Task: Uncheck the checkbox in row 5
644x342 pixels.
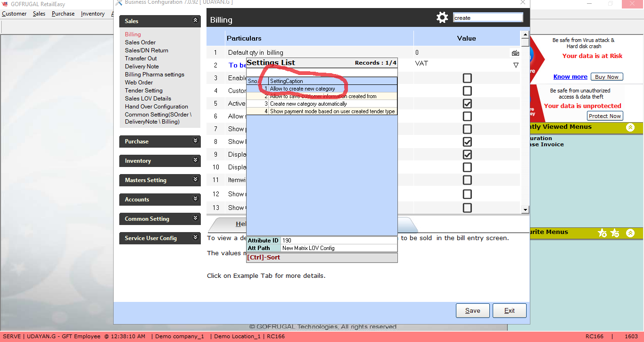Action: [467, 104]
